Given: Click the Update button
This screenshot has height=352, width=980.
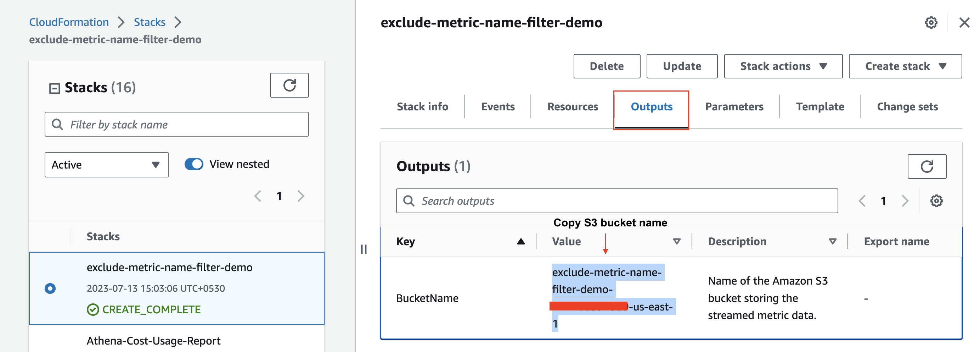Looking at the screenshot, I should click(681, 66).
